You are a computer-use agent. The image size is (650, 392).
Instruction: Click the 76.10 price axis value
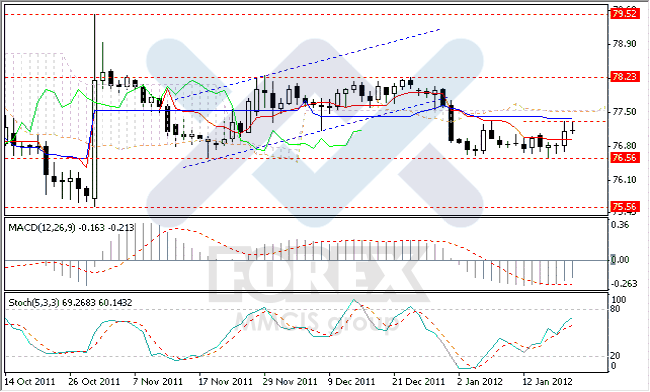coord(624,180)
